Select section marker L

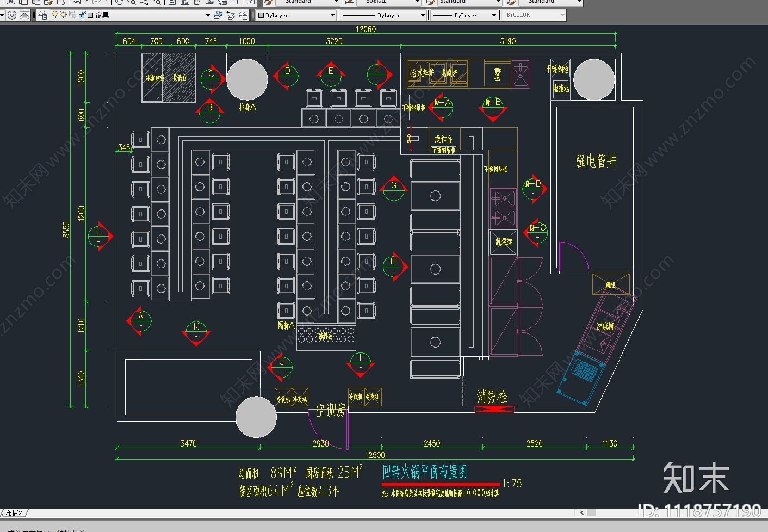tap(100, 236)
